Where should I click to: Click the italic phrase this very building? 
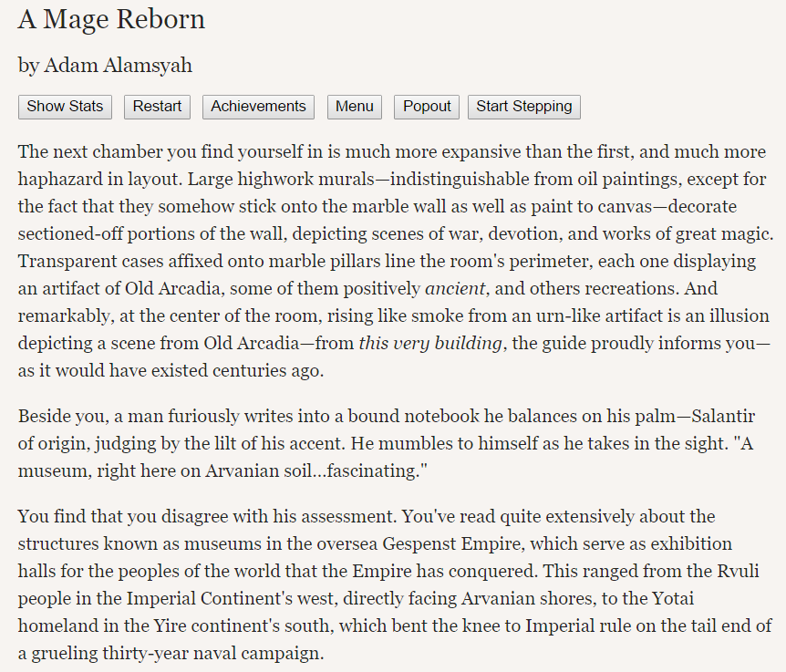430,343
